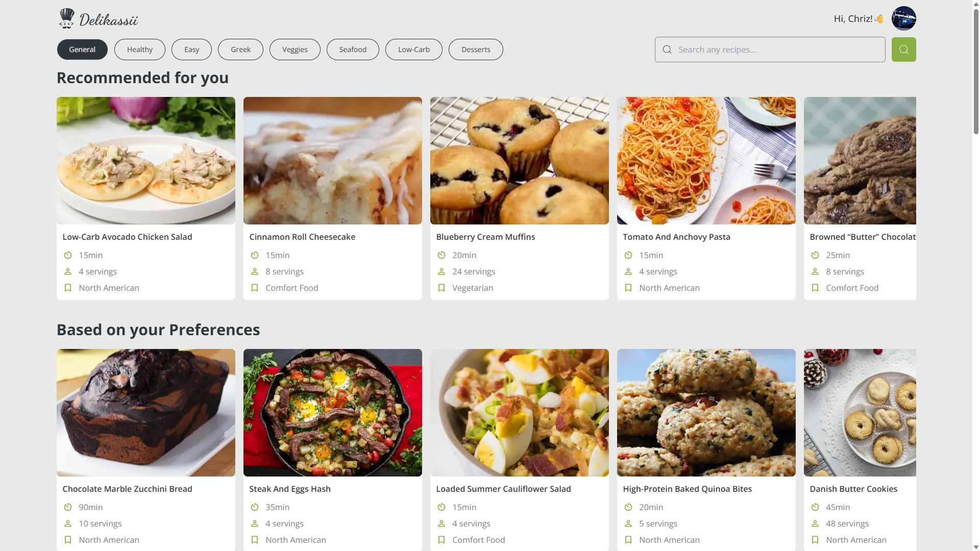The height and width of the screenshot is (551, 980).
Task: Select the Desserts category
Action: point(476,49)
